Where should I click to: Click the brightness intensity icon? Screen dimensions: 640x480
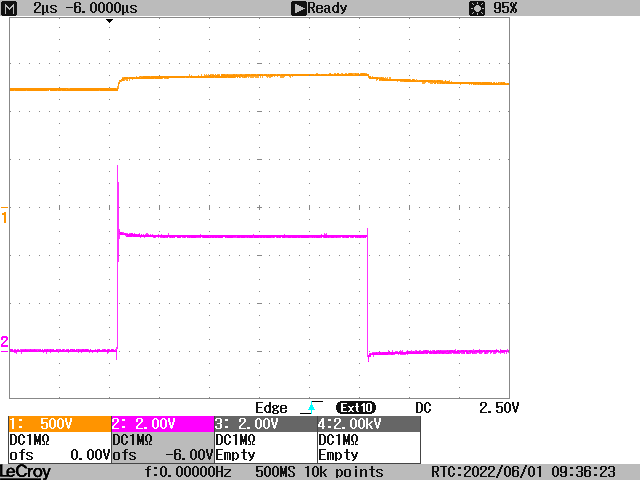(x=477, y=8)
